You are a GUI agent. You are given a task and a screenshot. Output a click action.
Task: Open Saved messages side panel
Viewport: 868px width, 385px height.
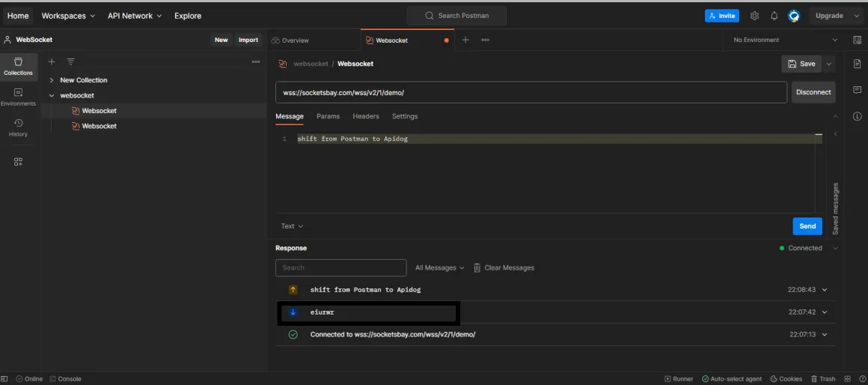(x=835, y=208)
